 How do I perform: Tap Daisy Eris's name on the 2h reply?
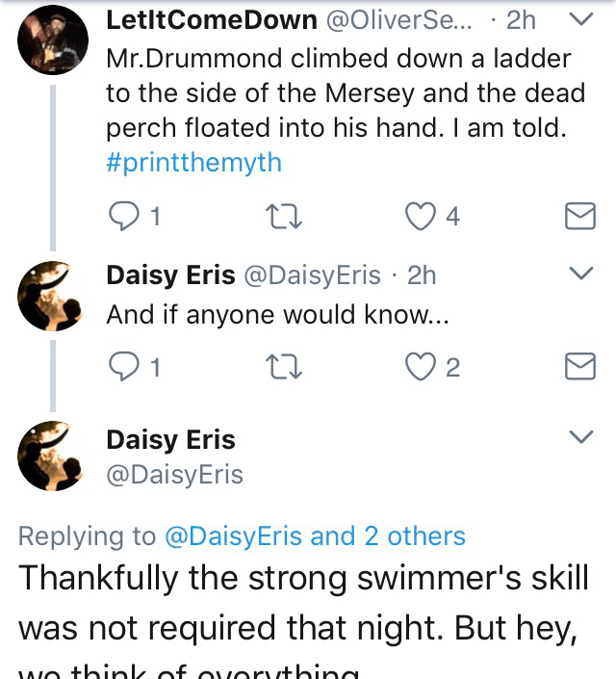point(170,275)
